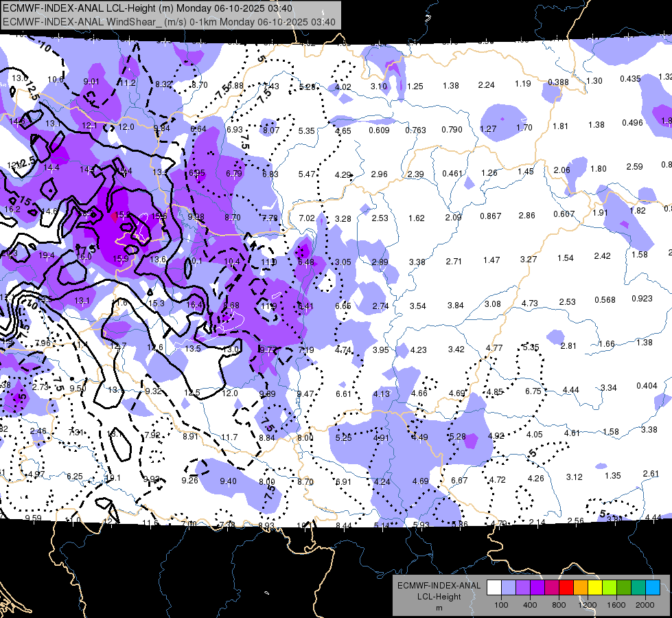Screen dimensions: 672x618
Task: Click the wind shear value 11.7
Action: click(x=229, y=437)
